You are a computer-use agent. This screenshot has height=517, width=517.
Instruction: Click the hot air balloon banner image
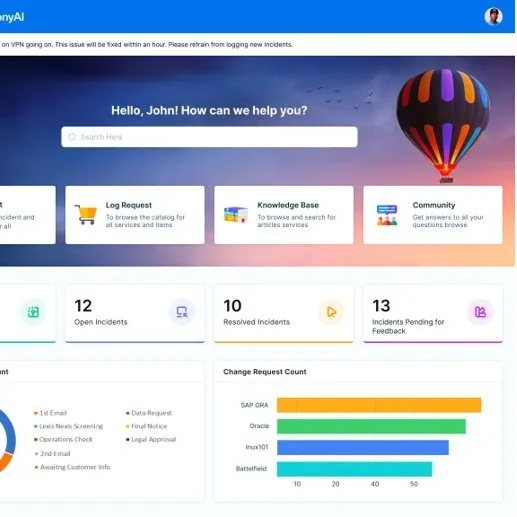click(x=443, y=125)
